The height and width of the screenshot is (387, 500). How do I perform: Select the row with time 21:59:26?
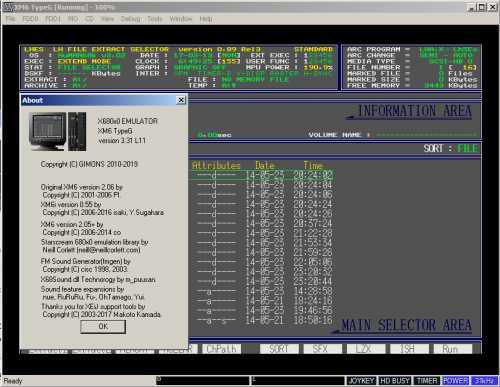pos(261,253)
